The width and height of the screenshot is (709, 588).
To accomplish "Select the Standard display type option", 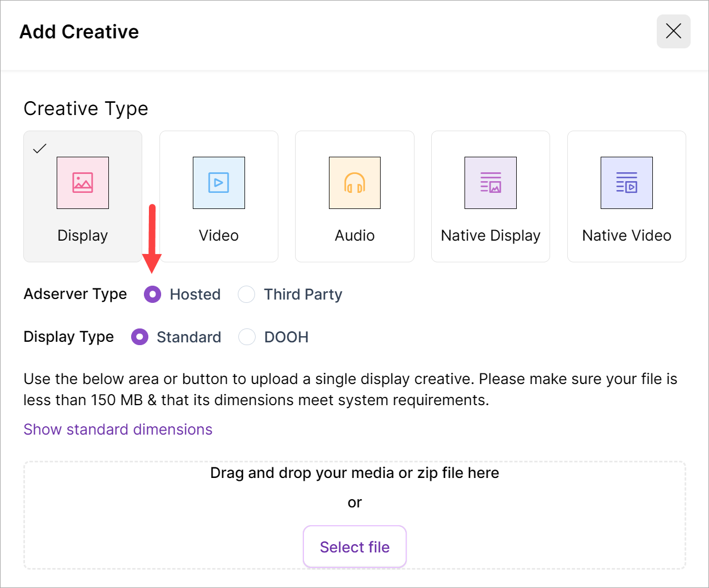I will 139,337.
